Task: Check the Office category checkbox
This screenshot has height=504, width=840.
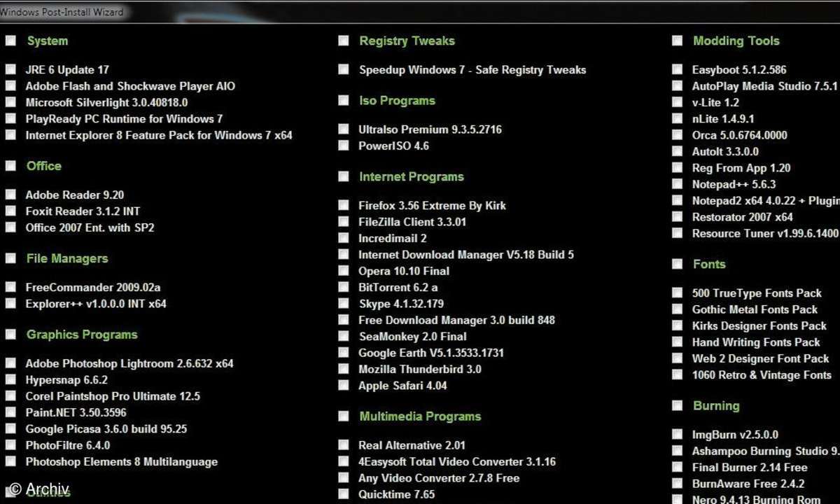Action: coord(10,166)
